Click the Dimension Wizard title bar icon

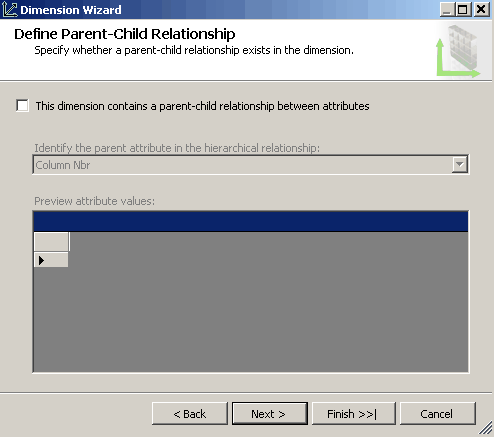(9, 9)
